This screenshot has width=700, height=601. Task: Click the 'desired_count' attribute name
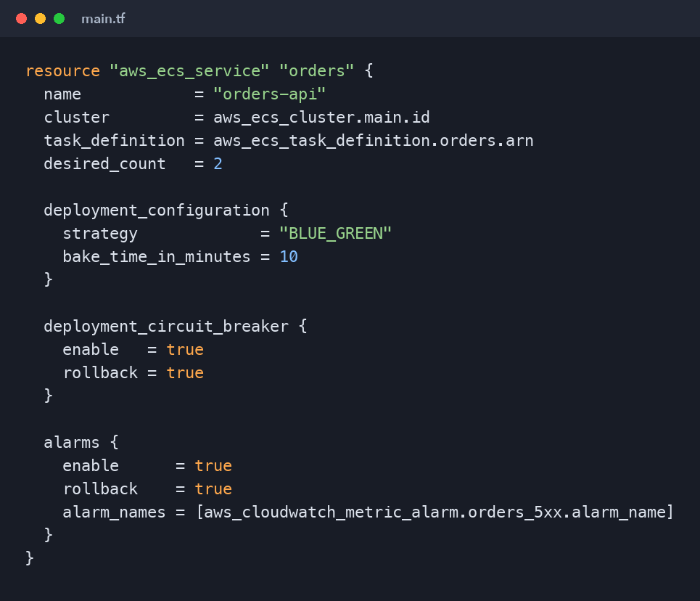(104, 164)
